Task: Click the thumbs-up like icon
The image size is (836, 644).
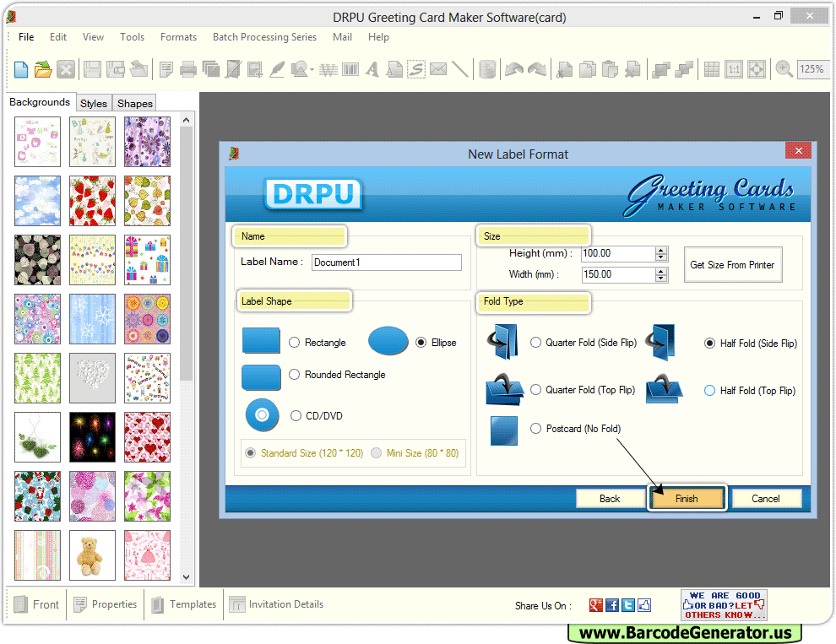Action: pyautogui.click(x=644, y=605)
